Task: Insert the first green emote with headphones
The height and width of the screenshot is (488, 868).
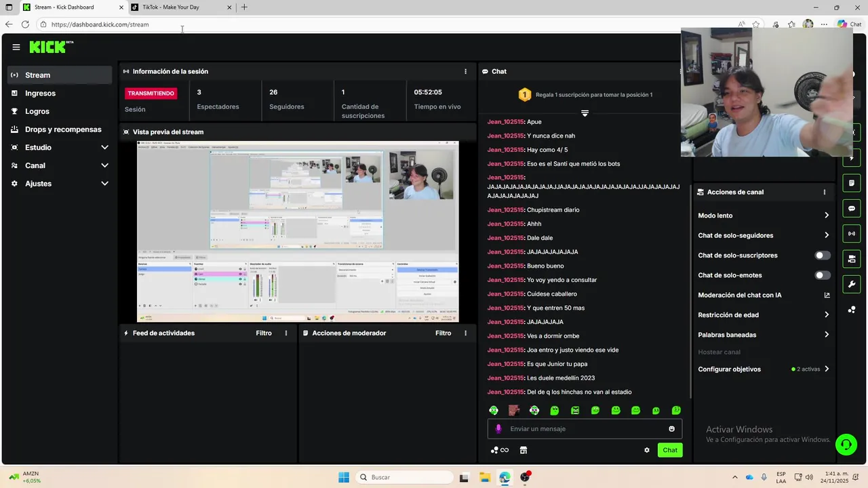Action: [x=494, y=410]
